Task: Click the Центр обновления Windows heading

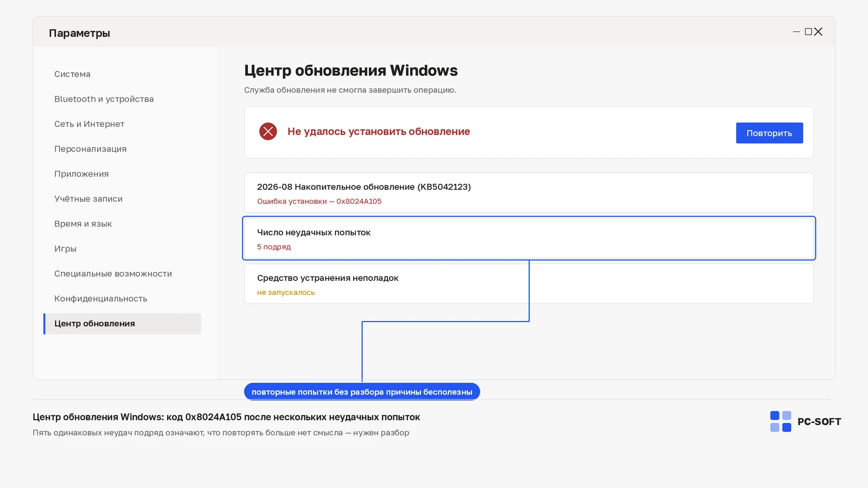Action: coord(351,70)
